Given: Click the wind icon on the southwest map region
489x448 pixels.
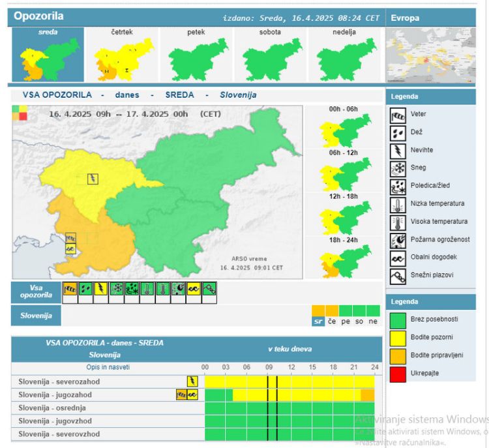Looking at the screenshot, I should pos(71,239).
